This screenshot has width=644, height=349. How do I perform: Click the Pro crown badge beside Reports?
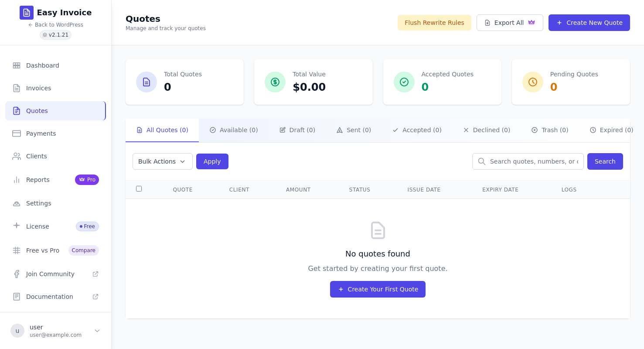pos(87,180)
